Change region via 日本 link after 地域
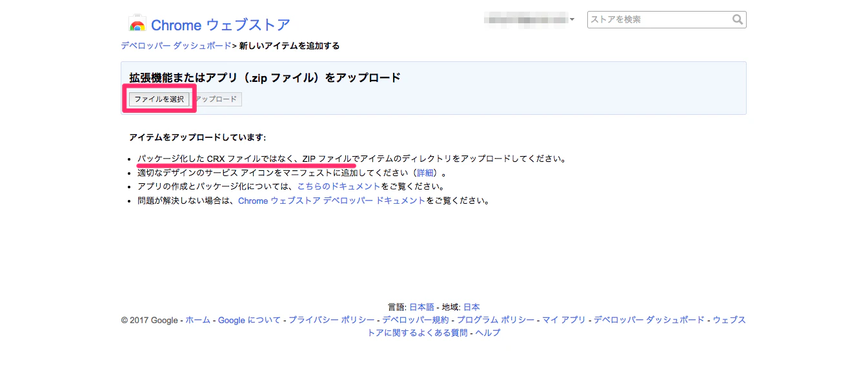This screenshot has height=367, width=868. 472,307
